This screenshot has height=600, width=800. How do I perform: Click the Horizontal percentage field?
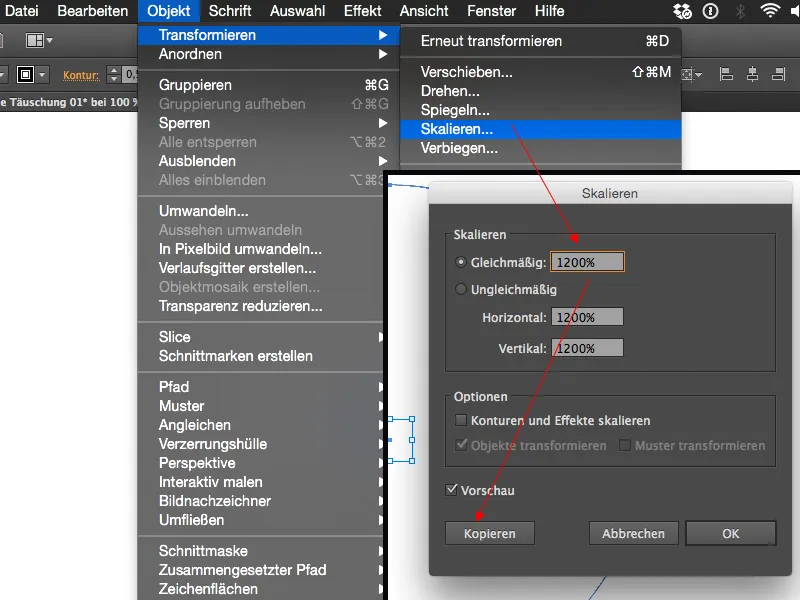(587, 317)
